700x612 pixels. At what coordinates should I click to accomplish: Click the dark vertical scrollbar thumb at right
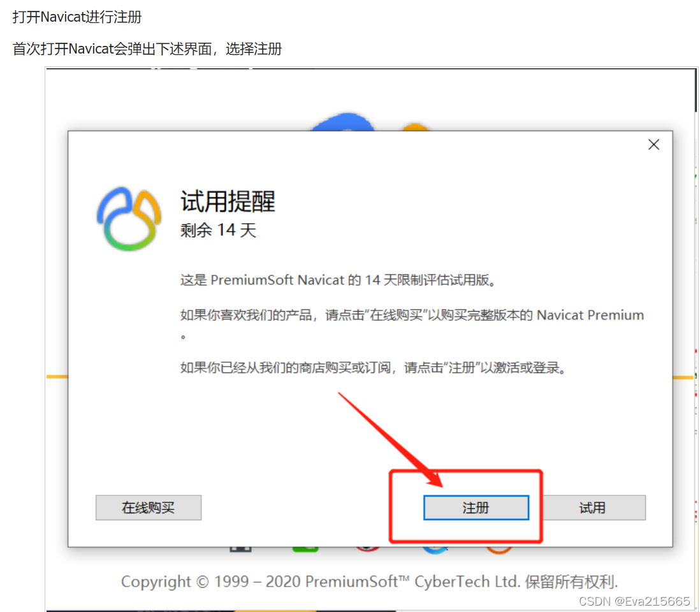coord(696,90)
